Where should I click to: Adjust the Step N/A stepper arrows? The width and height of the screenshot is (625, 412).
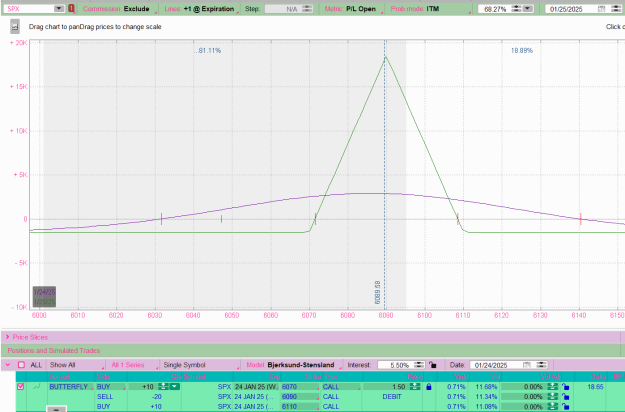pyautogui.click(x=307, y=9)
